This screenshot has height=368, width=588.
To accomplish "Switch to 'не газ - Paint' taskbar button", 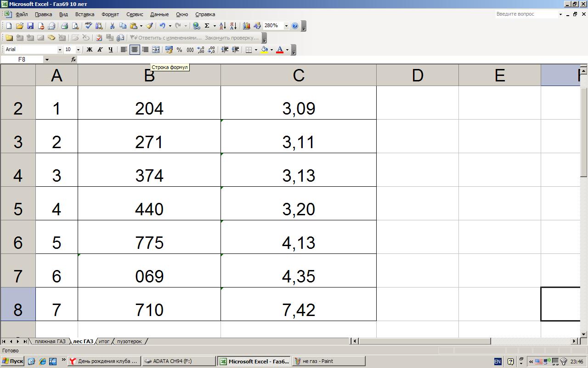I will (x=329, y=361).
